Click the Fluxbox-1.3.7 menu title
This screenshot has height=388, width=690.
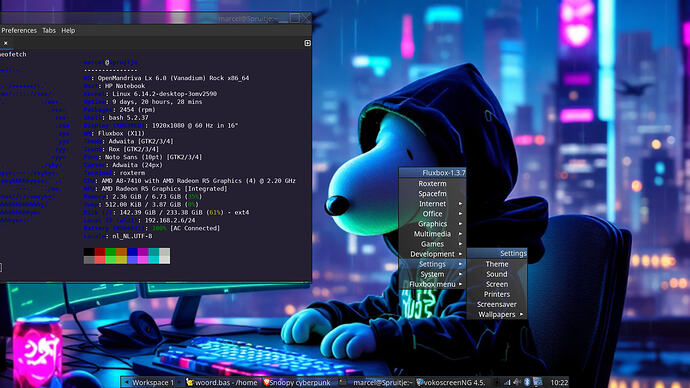(x=432, y=172)
